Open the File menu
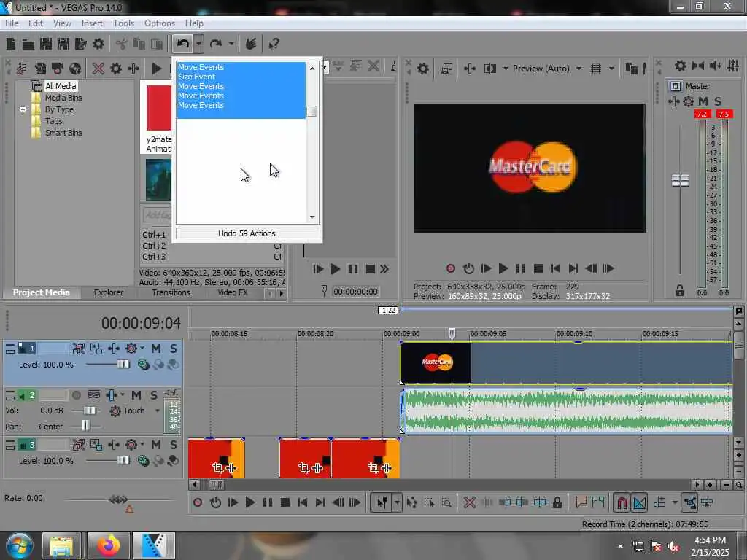 tap(12, 23)
